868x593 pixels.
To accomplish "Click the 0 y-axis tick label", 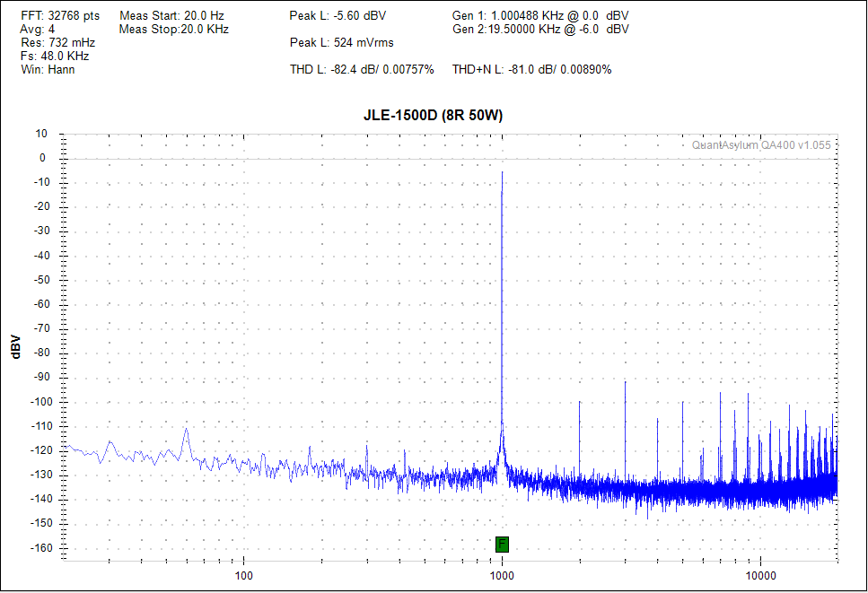I will [x=42, y=158].
